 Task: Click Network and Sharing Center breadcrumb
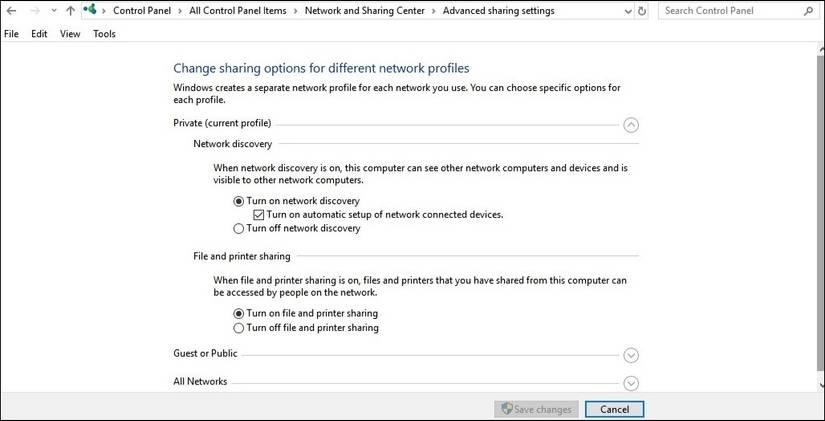362,11
